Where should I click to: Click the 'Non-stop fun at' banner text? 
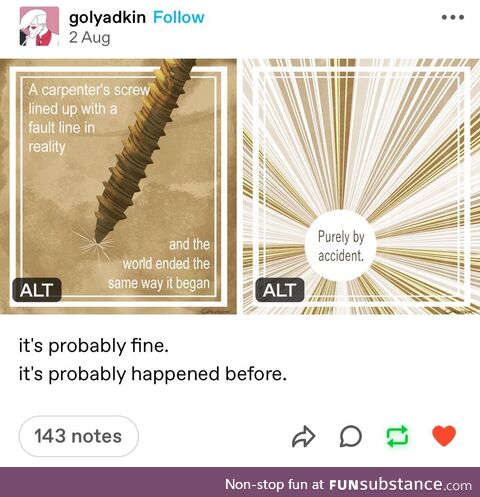(274, 484)
